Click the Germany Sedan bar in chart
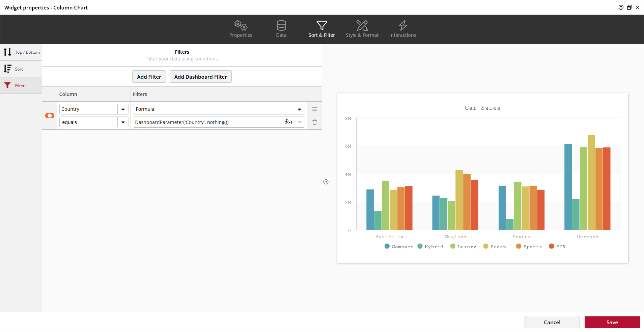The image size is (644, 332). click(591, 182)
